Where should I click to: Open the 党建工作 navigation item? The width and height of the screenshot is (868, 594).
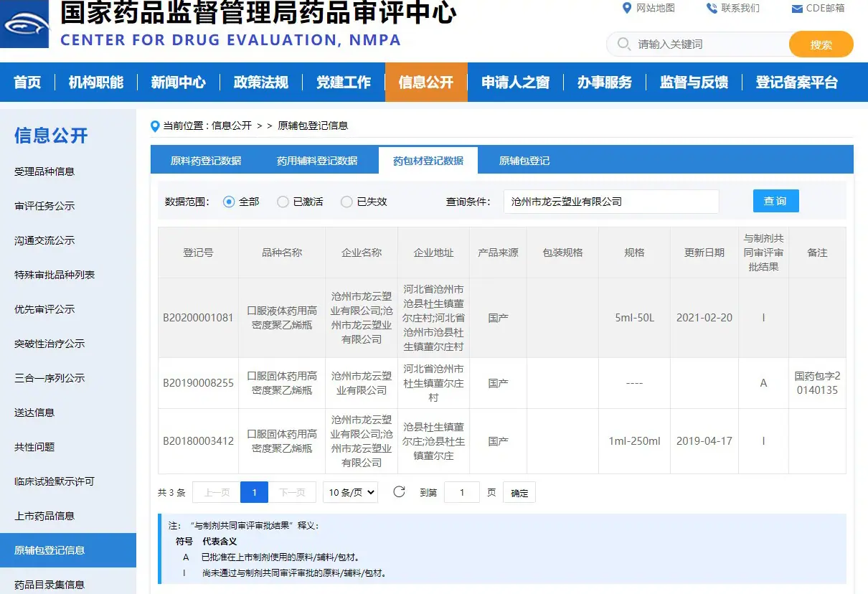pos(344,82)
